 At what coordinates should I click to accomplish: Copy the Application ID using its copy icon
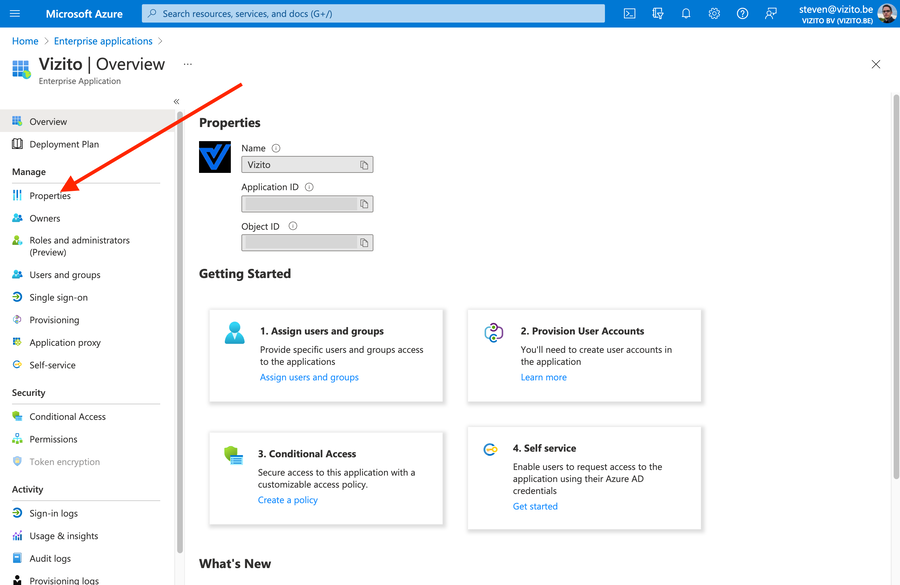[364, 203]
